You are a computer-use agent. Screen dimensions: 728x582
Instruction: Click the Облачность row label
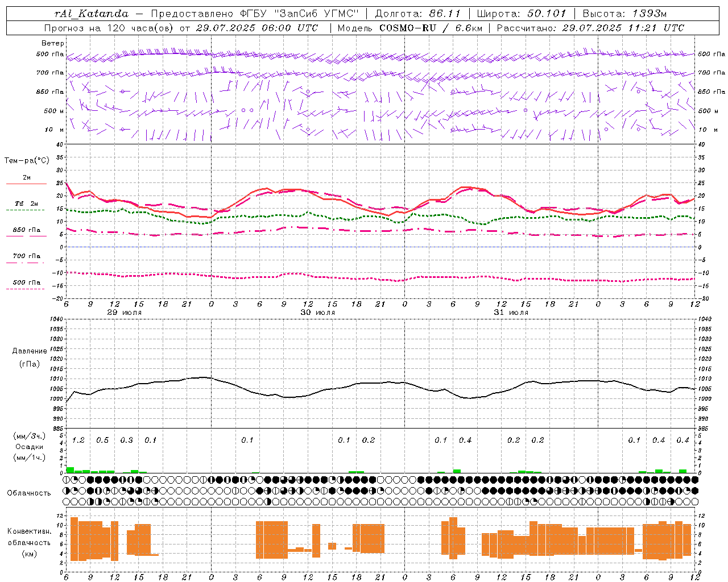pyautogui.click(x=29, y=493)
